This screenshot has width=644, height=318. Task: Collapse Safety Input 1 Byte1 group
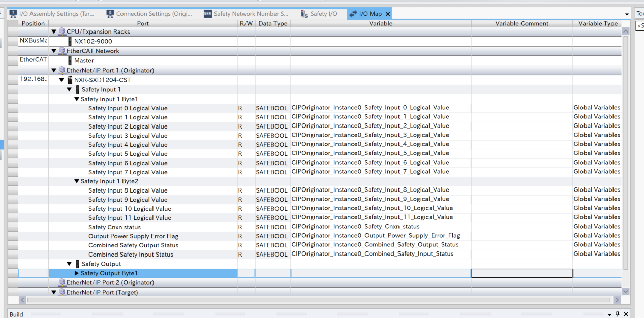77,100
